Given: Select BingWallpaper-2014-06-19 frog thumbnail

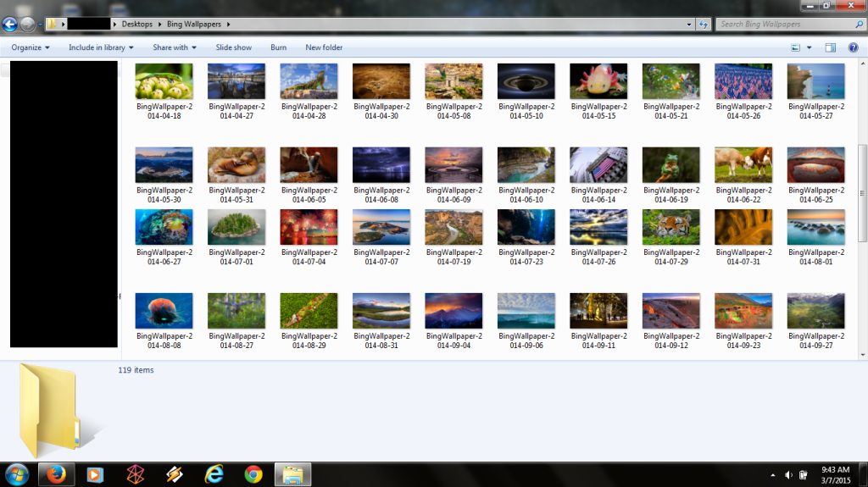Looking at the screenshot, I should [x=671, y=165].
